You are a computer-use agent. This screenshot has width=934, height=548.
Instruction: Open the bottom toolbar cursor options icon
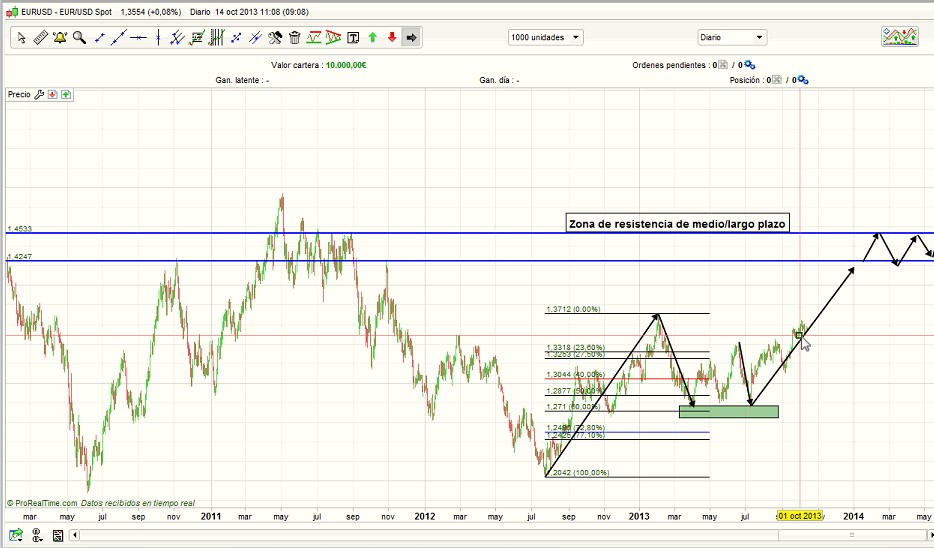pos(37,535)
